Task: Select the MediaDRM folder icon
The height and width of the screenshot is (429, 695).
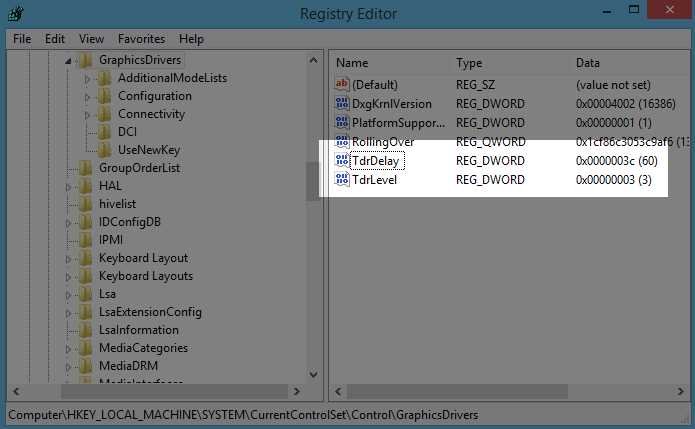Action: 86,366
